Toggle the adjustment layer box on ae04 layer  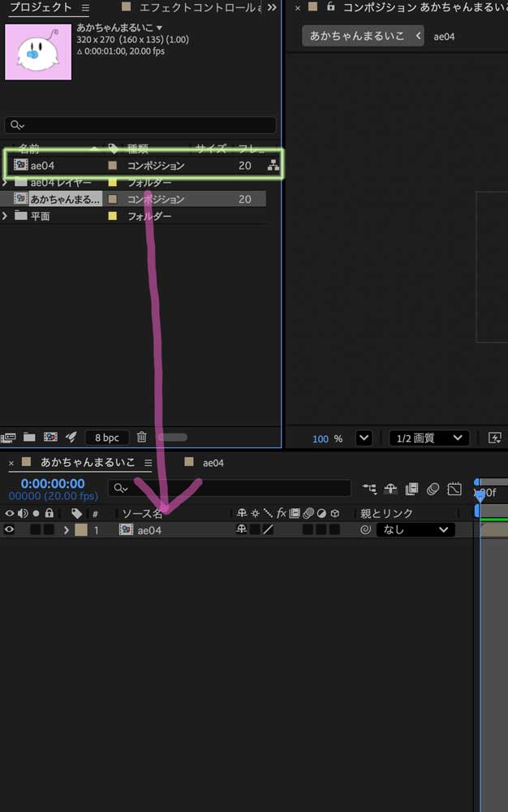[321, 529]
